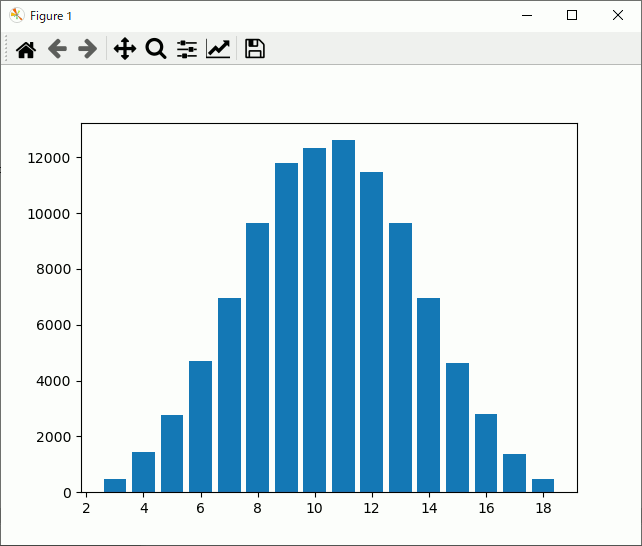Open the Edit axis parameters chart icon
Screen dimensions: 642x546
point(218,49)
